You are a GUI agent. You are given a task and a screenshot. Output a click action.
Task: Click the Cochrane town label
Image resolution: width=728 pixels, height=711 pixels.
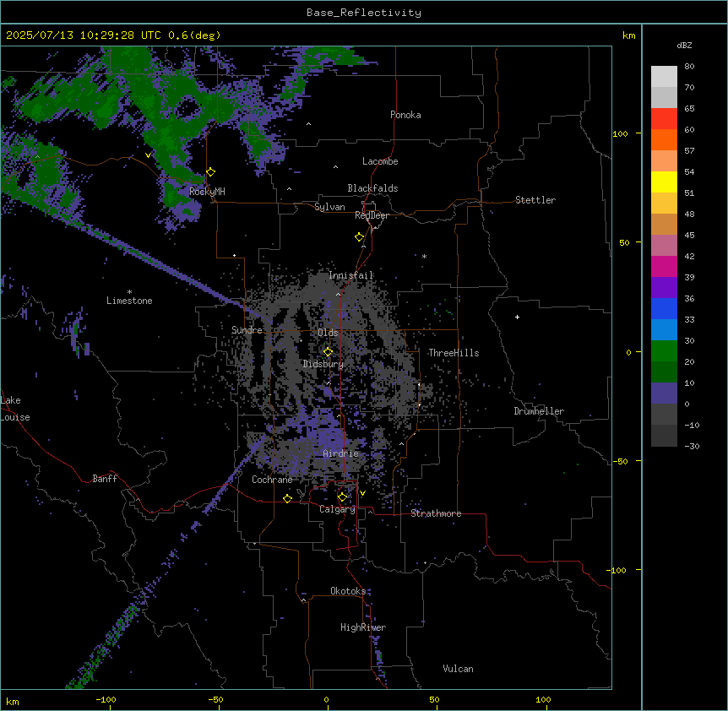272,480
